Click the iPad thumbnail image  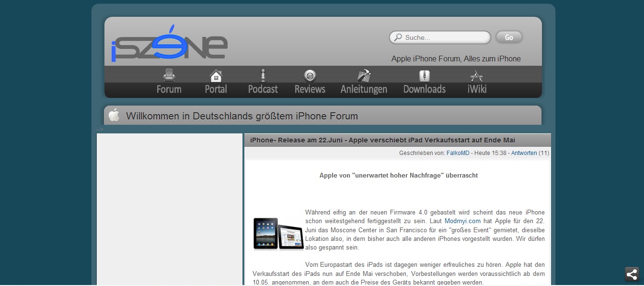tap(278, 234)
